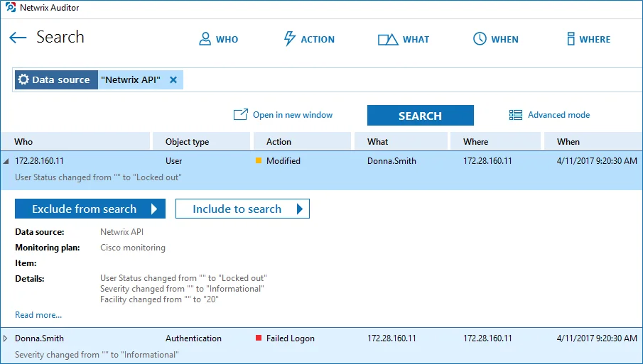Click the Netwrix Auditor logo in title bar

pos(11,7)
